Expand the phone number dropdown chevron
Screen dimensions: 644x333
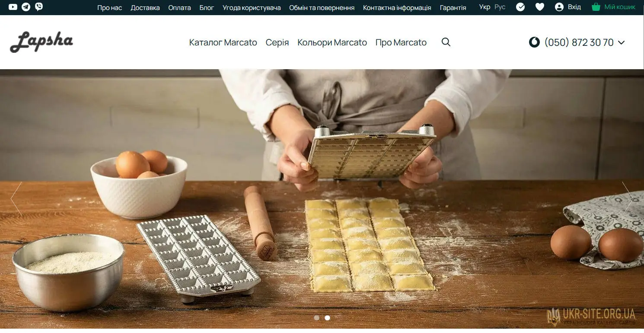622,42
